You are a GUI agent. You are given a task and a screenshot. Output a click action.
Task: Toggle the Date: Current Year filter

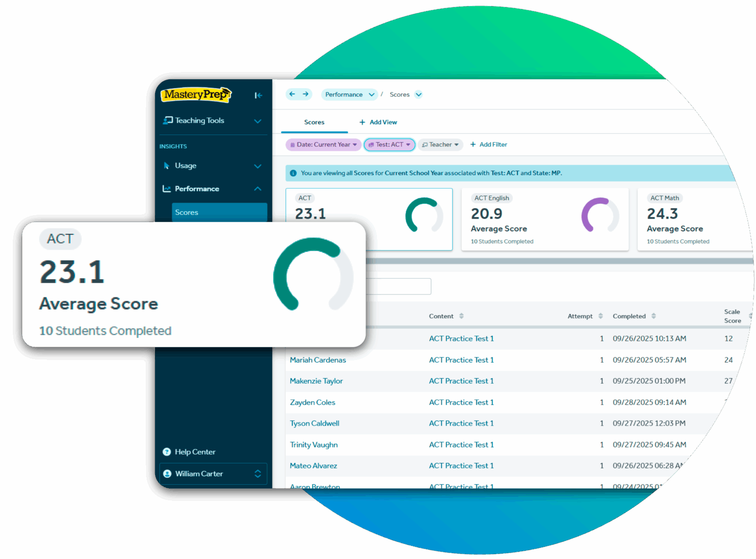323,144
